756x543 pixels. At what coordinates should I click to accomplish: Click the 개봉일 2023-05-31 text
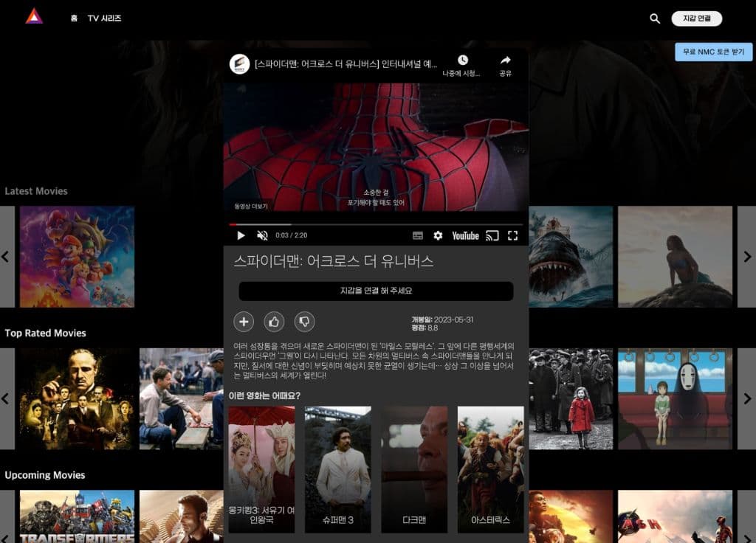[442, 319]
